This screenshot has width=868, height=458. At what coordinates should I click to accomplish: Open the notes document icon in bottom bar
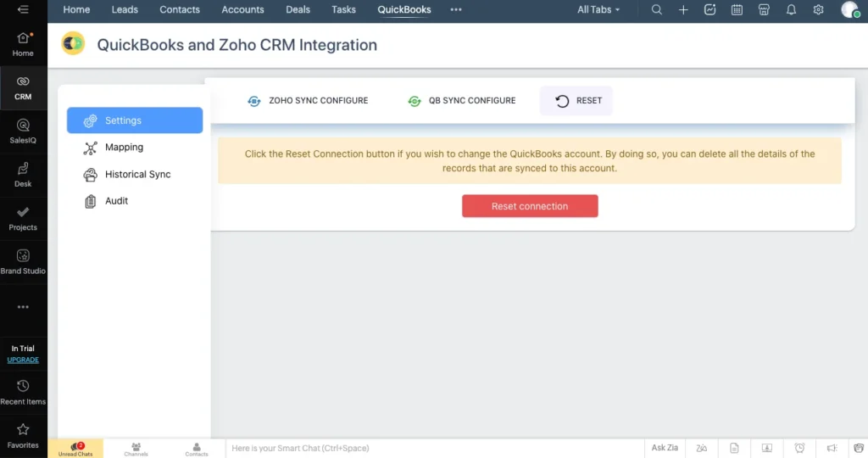(734, 448)
